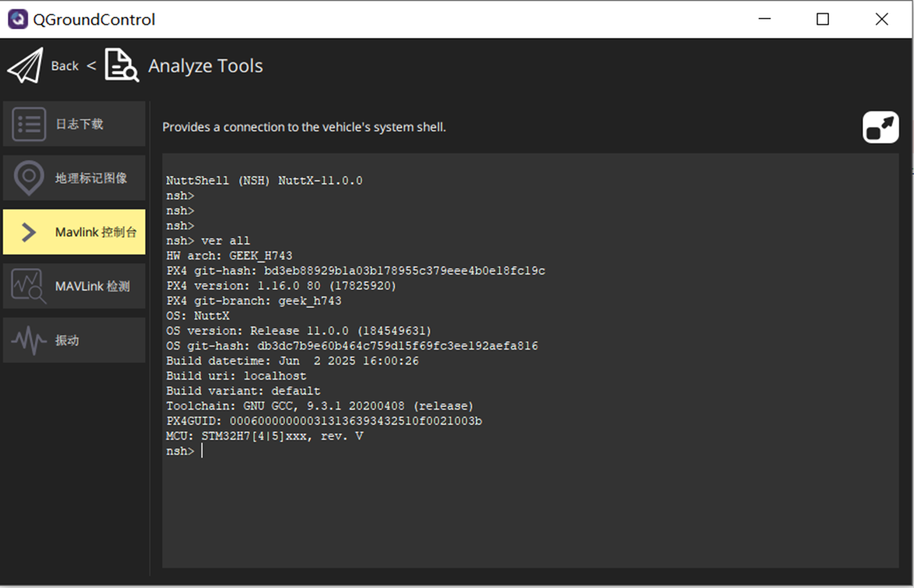Click the 'PX4 version: 1.16.0 80' line
This screenshot has width=914, height=588.
[281, 286]
